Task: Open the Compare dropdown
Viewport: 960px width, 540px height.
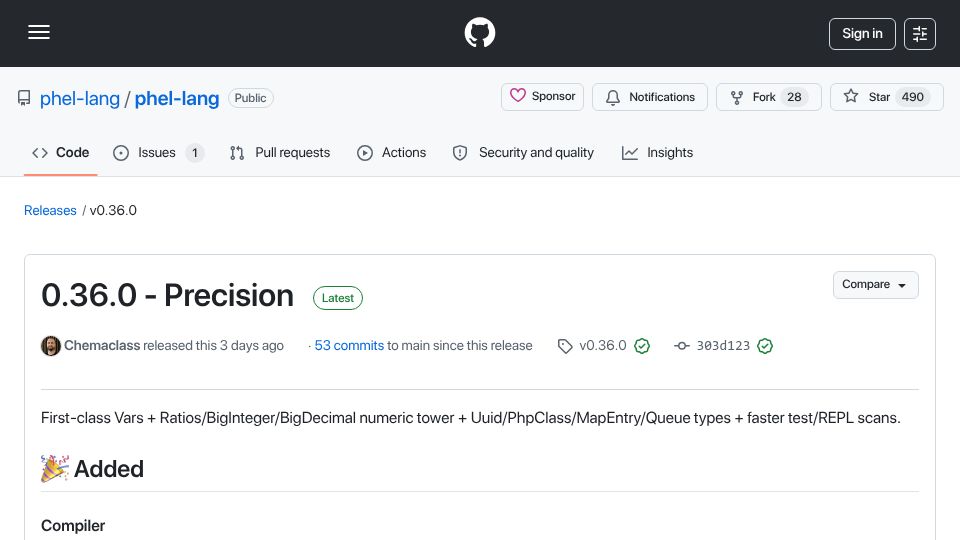Action: (x=875, y=285)
